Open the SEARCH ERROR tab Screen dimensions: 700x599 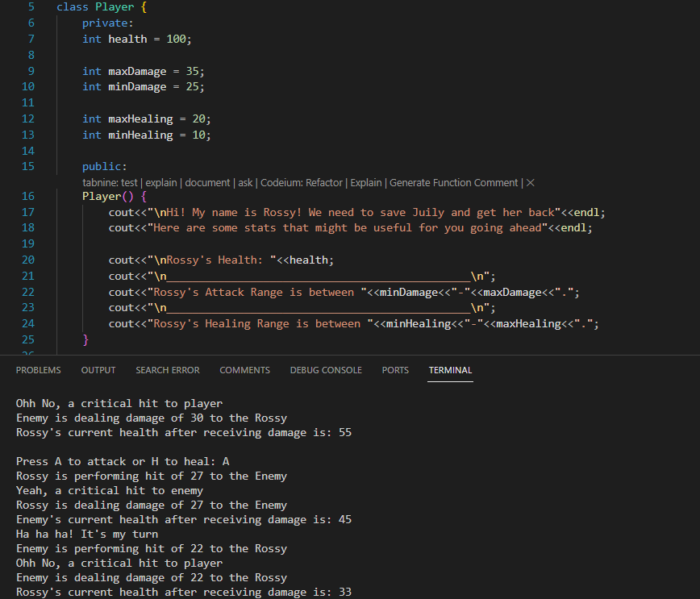(168, 370)
